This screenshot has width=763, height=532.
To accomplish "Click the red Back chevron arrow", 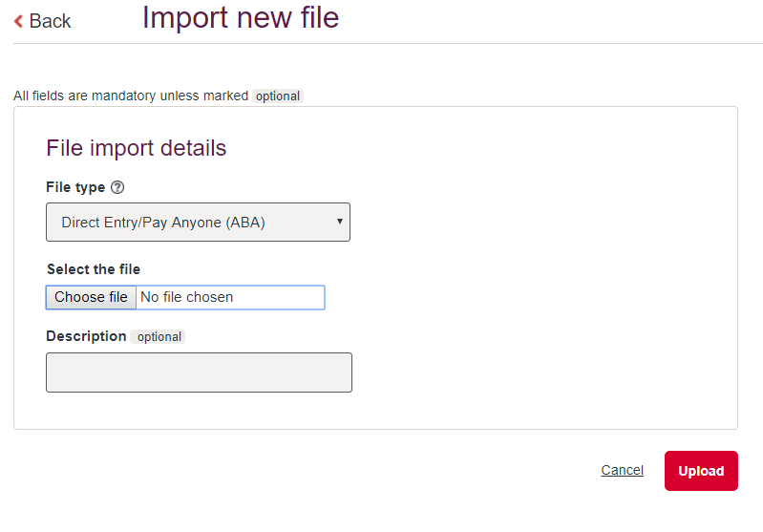I will pyautogui.click(x=18, y=21).
